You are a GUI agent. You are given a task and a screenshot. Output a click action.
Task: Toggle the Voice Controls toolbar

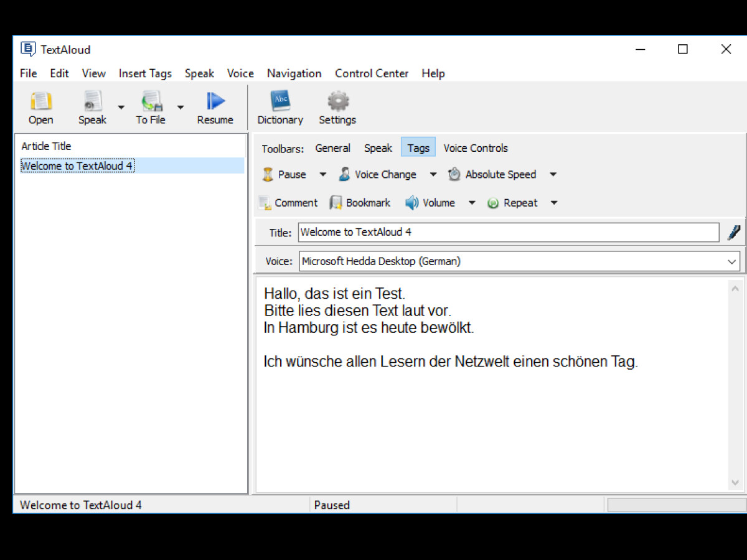tap(475, 148)
